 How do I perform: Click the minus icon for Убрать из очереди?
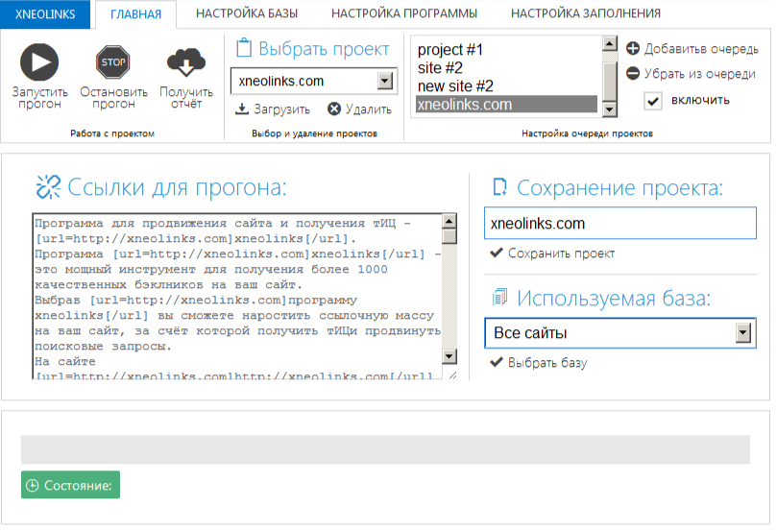coord(633,73)
